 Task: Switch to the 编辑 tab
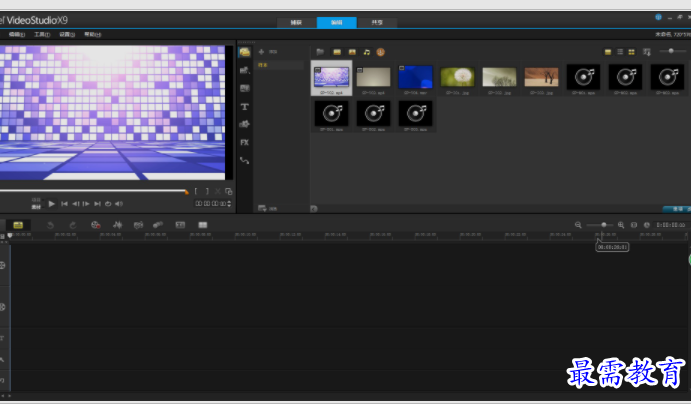coord(337,22)
